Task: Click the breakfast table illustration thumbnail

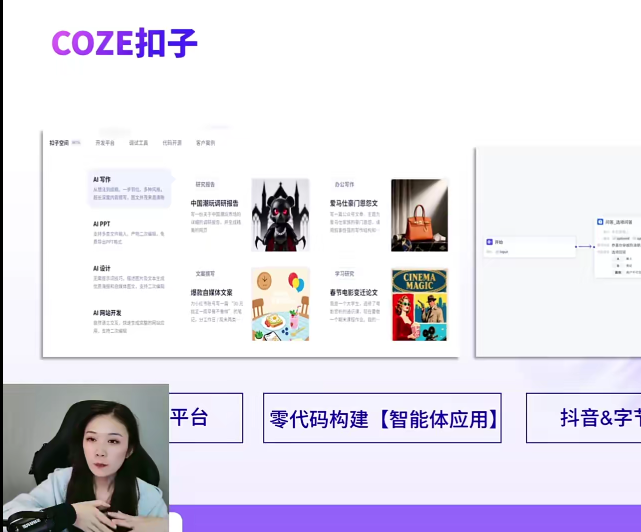Action: 280,304
